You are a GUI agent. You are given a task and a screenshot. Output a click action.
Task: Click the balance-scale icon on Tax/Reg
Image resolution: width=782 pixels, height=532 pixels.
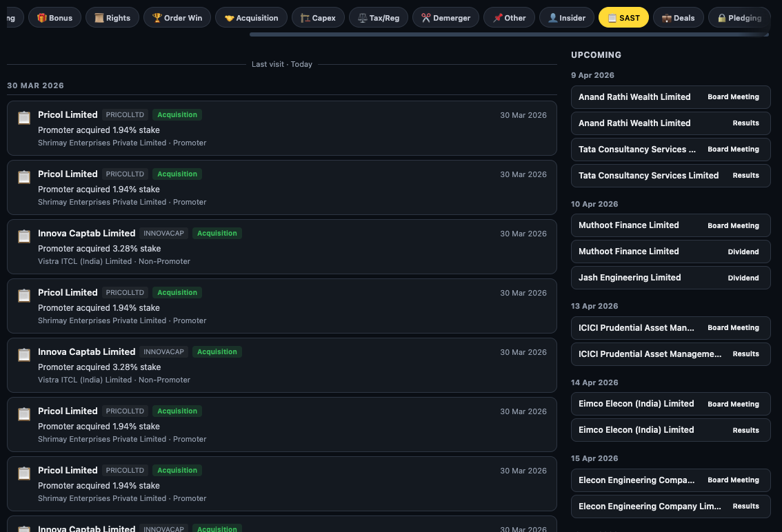point(361,18)
